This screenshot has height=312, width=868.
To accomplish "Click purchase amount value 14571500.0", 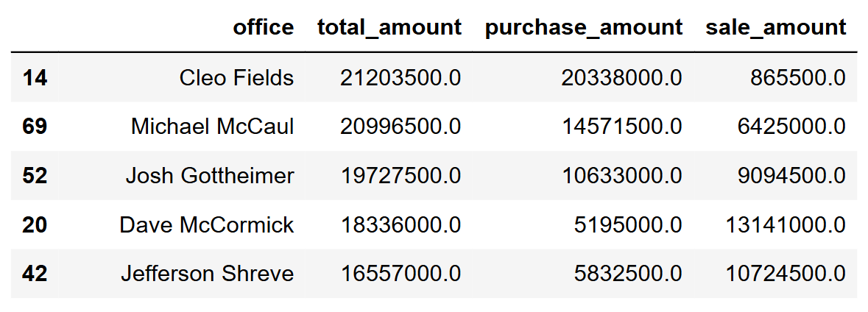I will (x=621, y=127).
